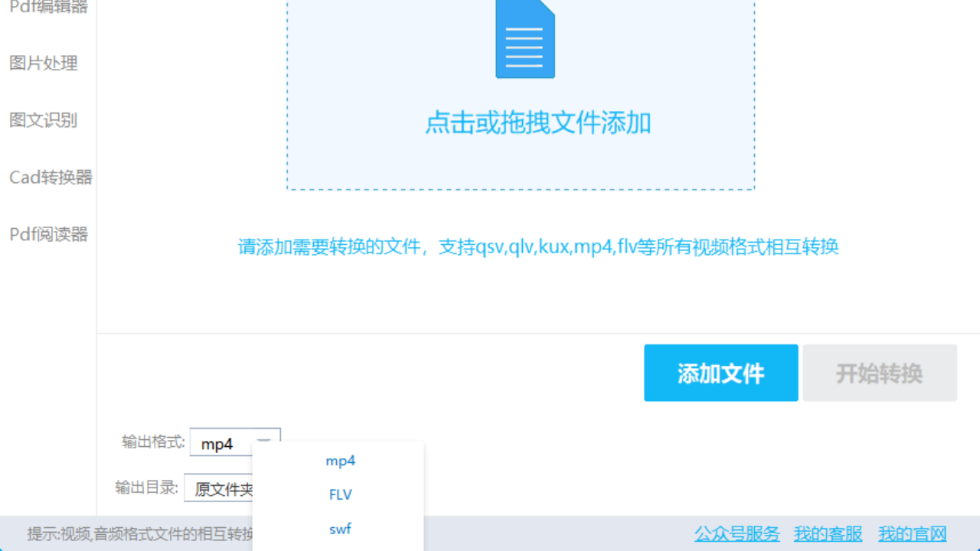The image size is (980, 551).
Task: Click the 开始转换 button
Action: click(x=879, y=373)
